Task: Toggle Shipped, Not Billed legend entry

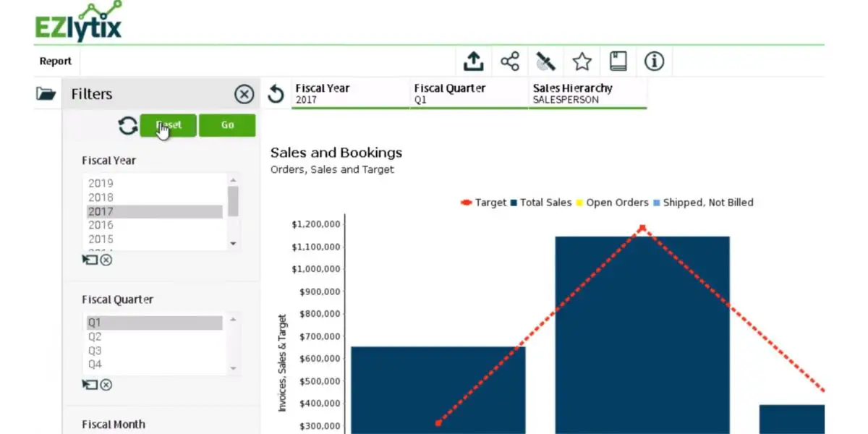Action: 703,203
